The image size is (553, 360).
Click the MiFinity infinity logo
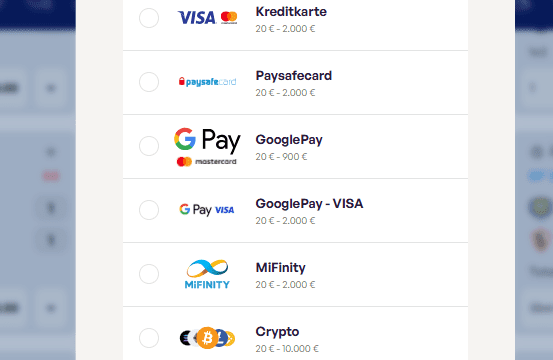(207, 274)
